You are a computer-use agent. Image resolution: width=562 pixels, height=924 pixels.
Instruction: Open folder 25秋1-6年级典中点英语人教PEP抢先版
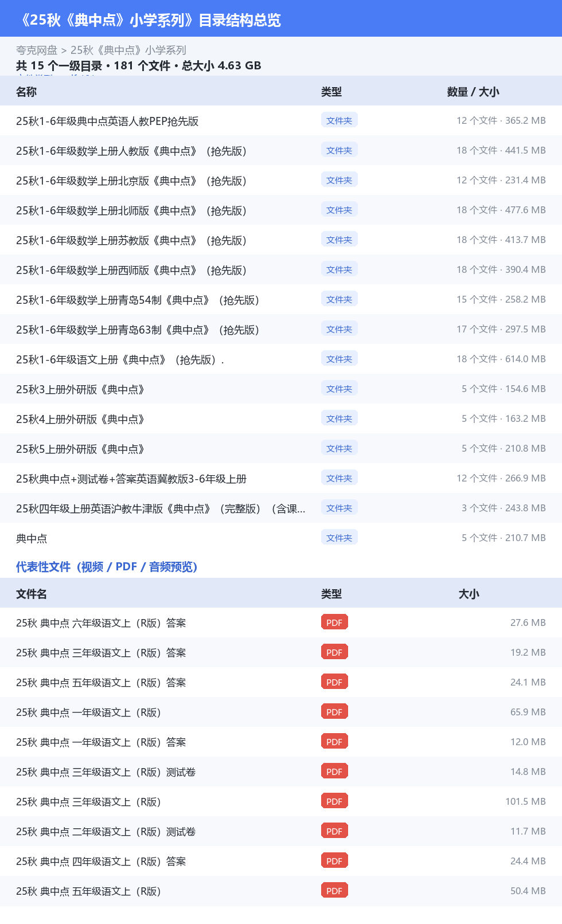pyautogui.click(x=107, y=121)
